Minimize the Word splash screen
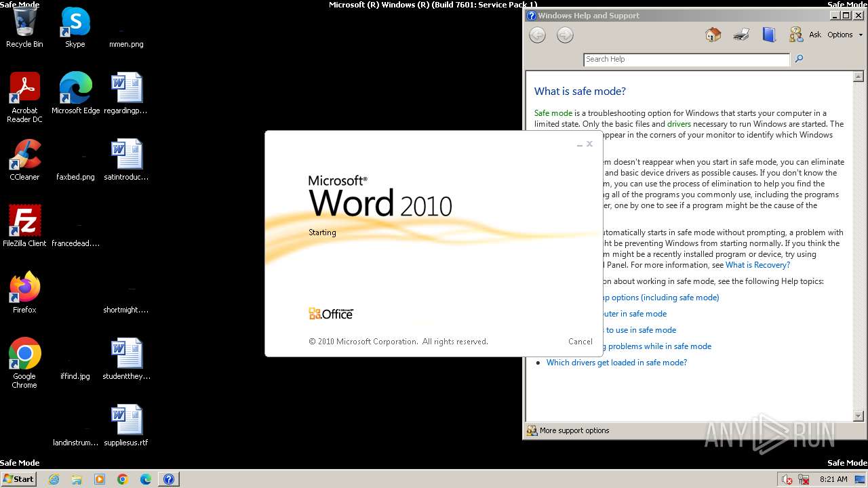The width and height of the screenshot is (868, 488). 580,144
